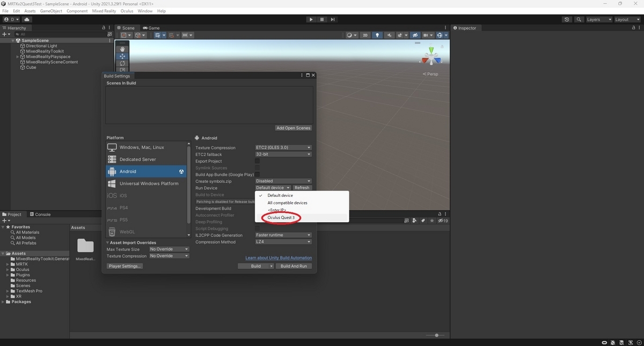Toggle Scene gizmos icon

(441, 35)
